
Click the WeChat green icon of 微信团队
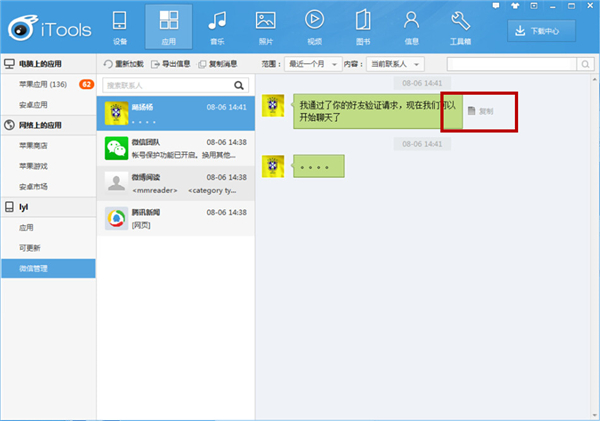pyautogui.click(x=116, y=148)
